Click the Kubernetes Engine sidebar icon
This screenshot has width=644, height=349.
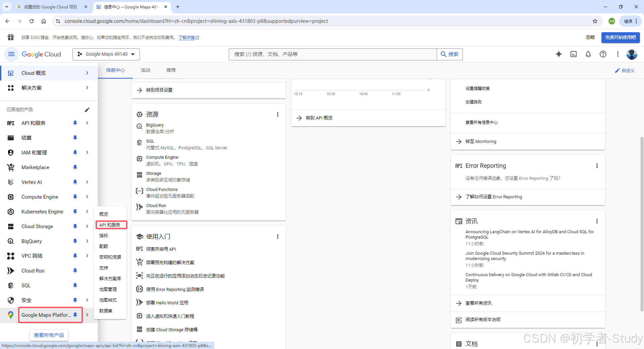click(11, 212)
